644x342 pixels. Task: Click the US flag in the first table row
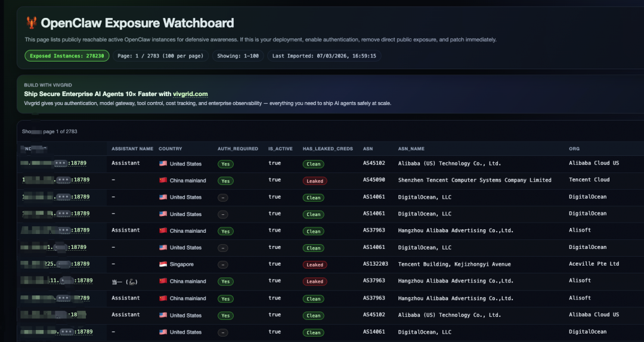(163, 164)
